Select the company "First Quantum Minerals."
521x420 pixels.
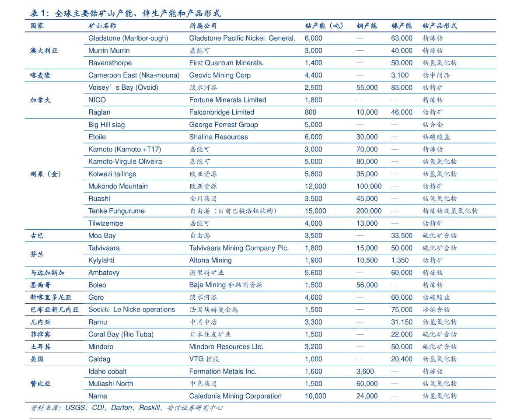[x=227, y=63]
